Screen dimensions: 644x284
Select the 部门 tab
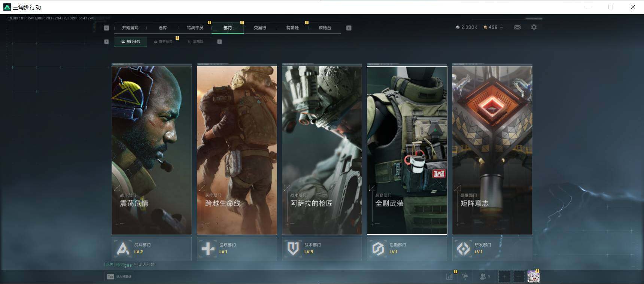point(228,28)
